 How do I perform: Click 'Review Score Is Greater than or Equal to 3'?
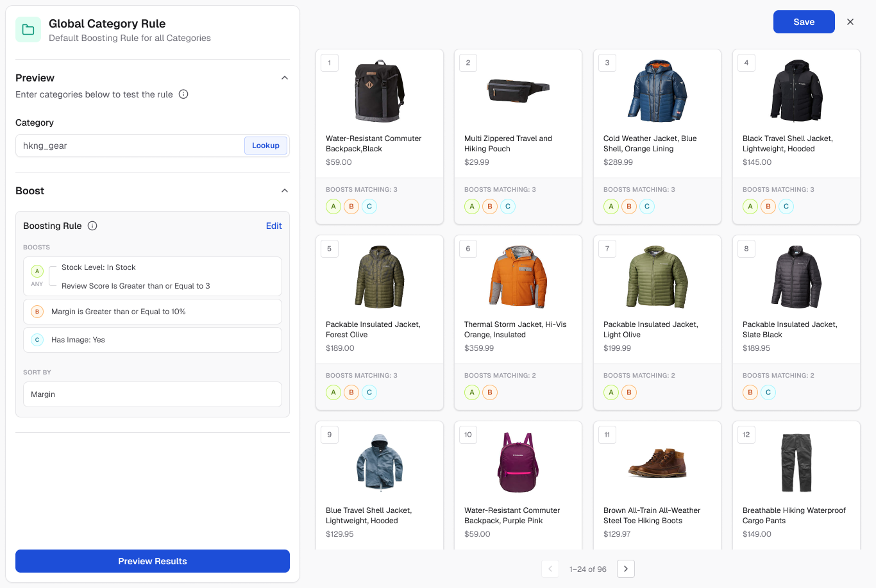click(x=136, y=286)
